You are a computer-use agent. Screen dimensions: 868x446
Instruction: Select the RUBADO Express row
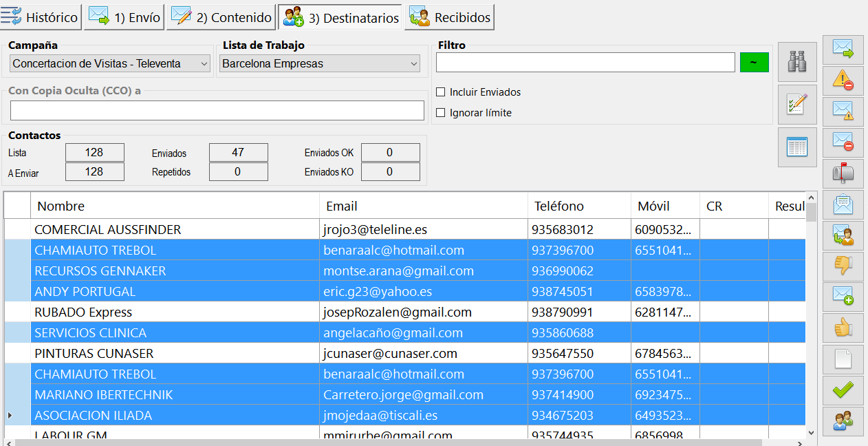click(405, 312)
